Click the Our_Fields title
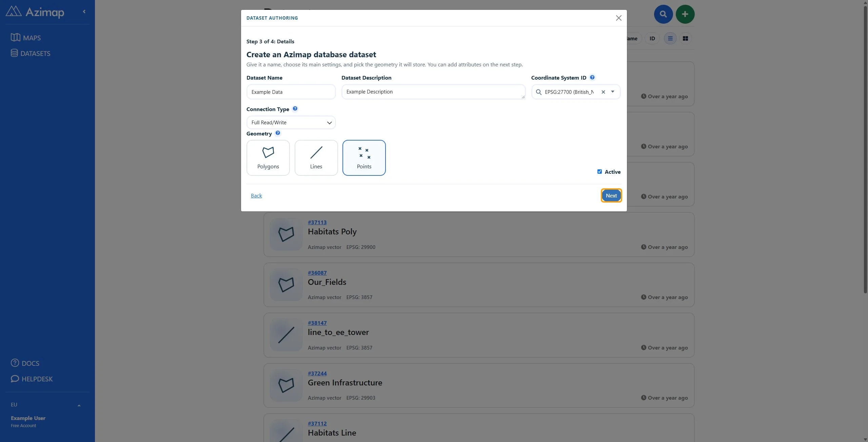The image size is (868, 442). pos(327,282)
